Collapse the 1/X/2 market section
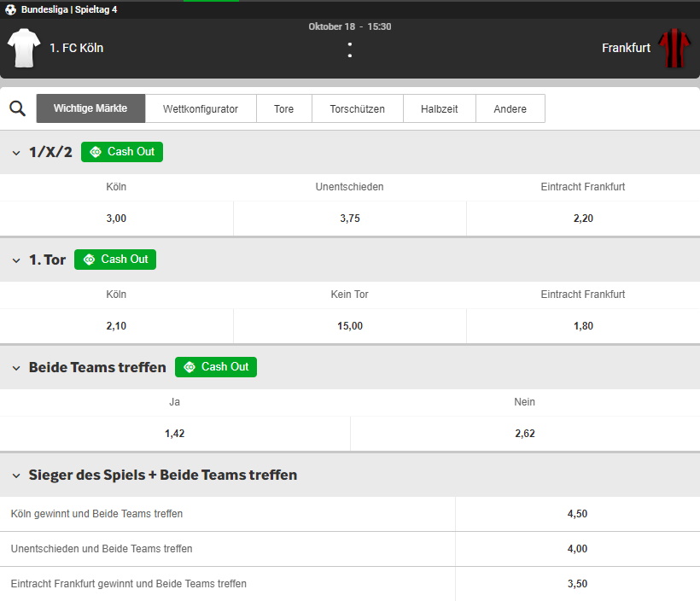Image resolution: width=700 pixels, height=601 pixels. pyautogui.click(x=16, y=153)
